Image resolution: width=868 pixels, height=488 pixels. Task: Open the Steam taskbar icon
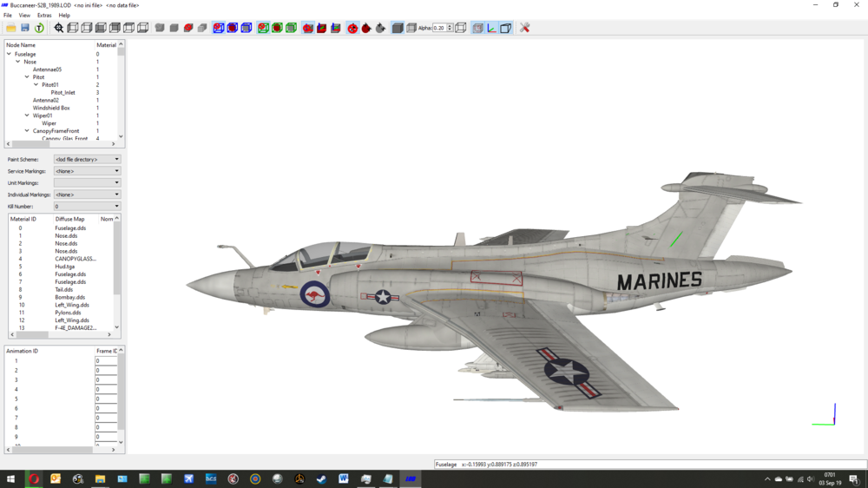[322, 479]
